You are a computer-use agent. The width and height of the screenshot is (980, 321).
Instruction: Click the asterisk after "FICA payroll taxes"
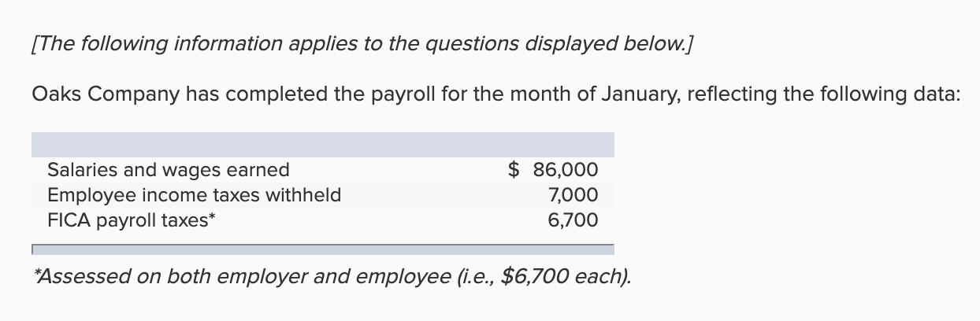[213, 216]
